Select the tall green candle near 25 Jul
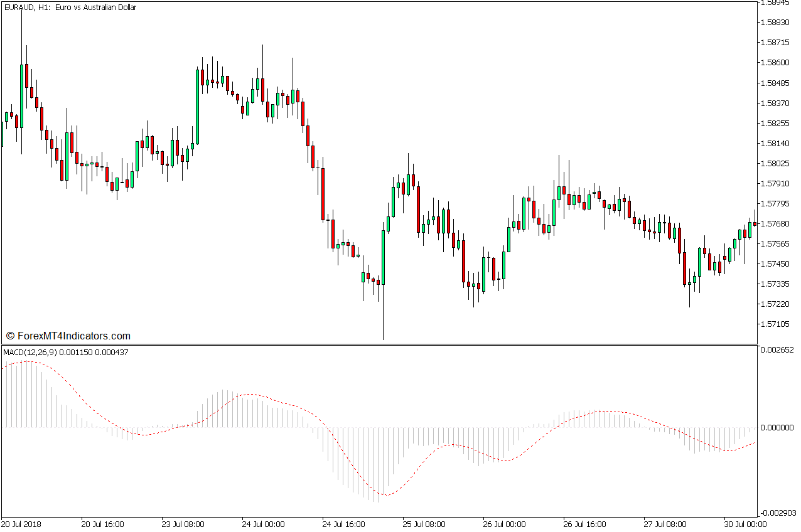The image size is (801, 532). click(x=383, y=257)
